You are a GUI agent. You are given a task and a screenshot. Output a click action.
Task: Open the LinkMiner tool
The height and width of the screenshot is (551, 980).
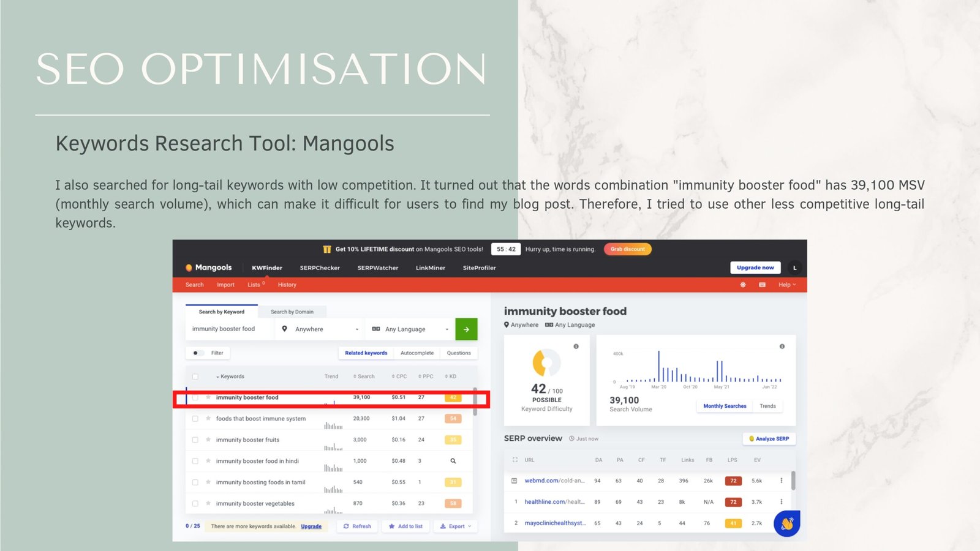pos(431,268)
